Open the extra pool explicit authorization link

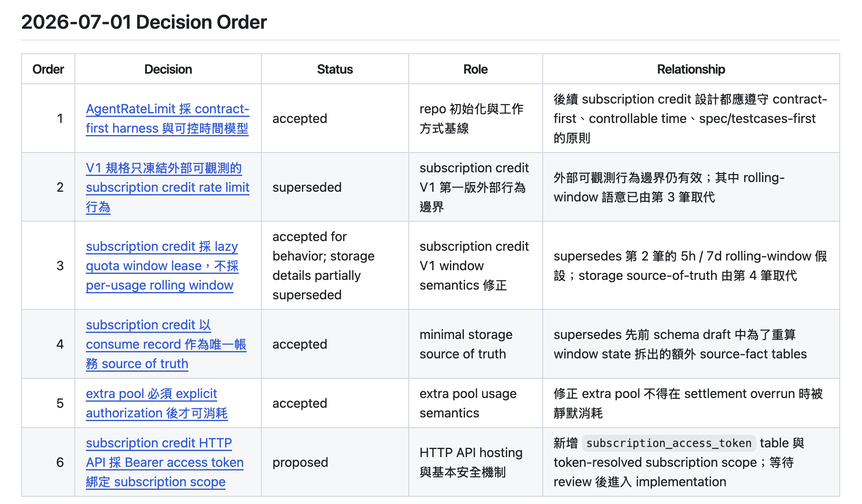(x=157, y=403)
